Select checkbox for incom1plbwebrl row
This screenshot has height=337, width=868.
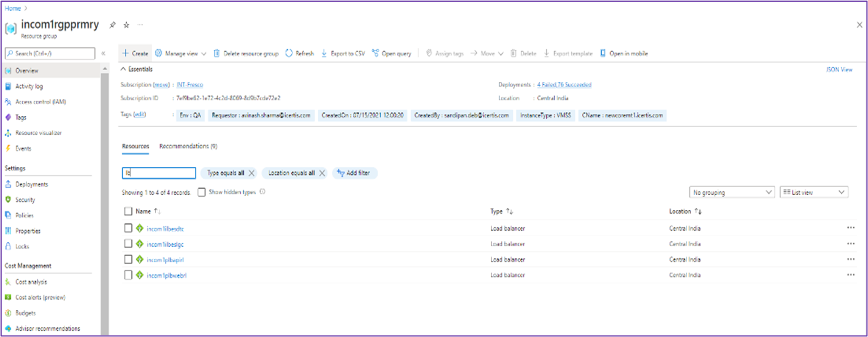point(128,275)
